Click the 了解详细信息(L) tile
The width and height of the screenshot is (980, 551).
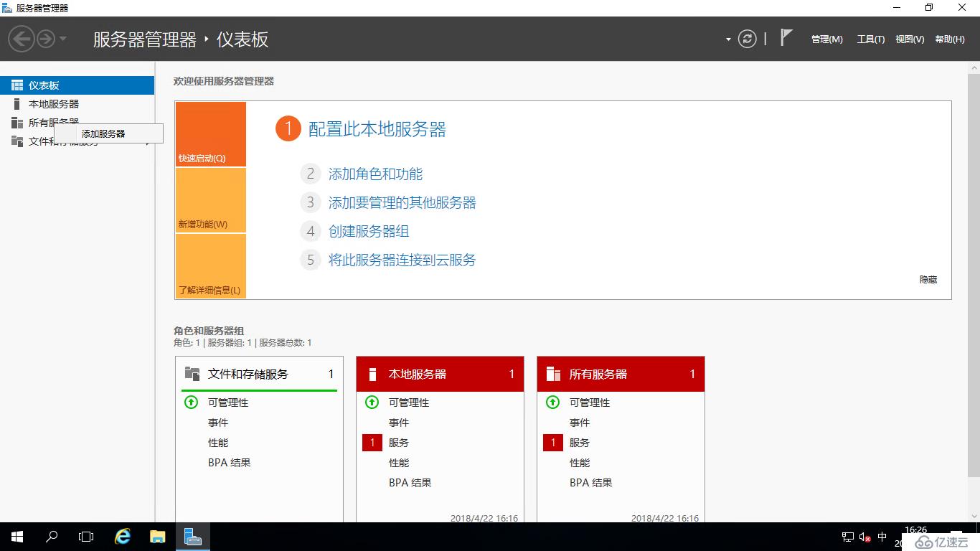[x=211, y=266]
